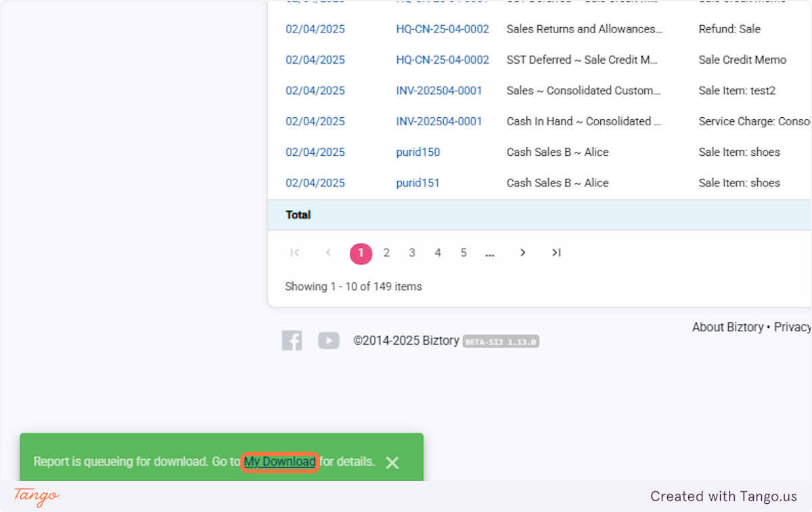Open the About Biztory footer link
This screenshot has height=512, width=812.
click(x=727, y=327)
